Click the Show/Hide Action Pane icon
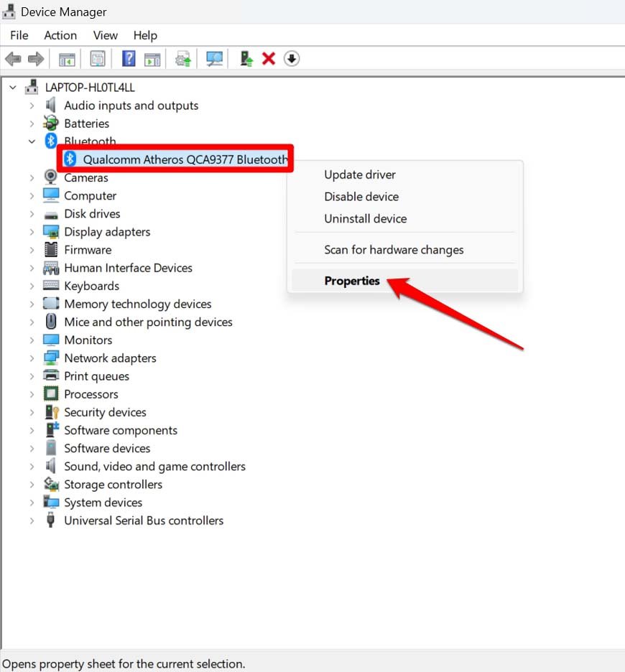Viewport: 625px width, 672px height. (152, 59)
